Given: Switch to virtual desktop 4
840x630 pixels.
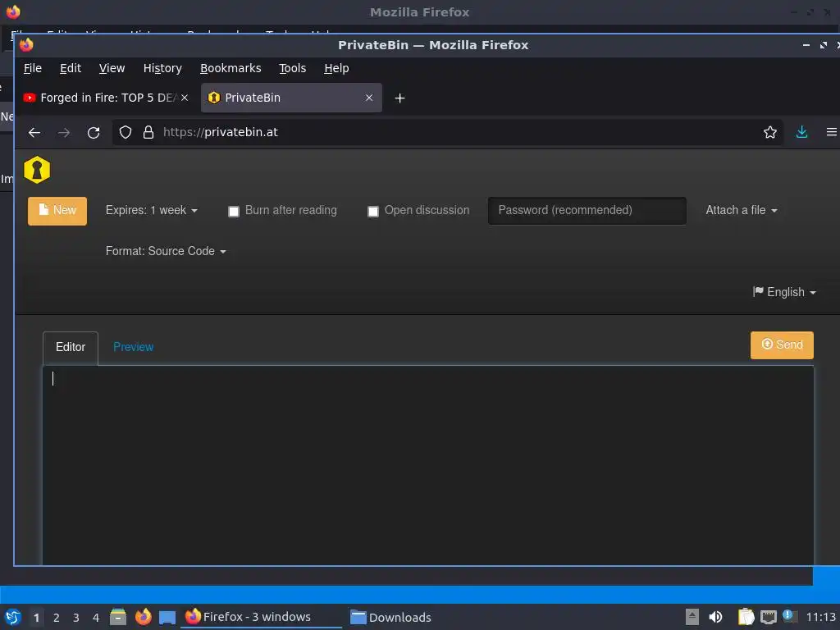Looking at the screenshot, I should click(x=96, y=618).
